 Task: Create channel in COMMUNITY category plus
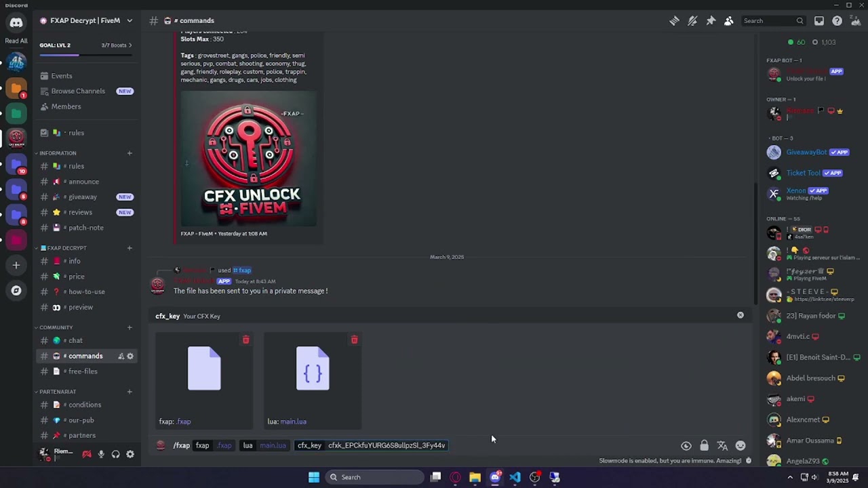130,327
